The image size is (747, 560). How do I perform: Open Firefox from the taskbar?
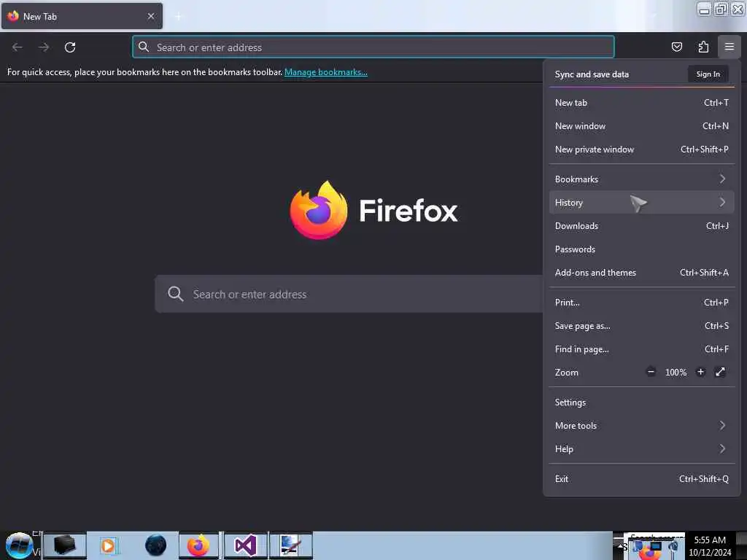point(198,545)
